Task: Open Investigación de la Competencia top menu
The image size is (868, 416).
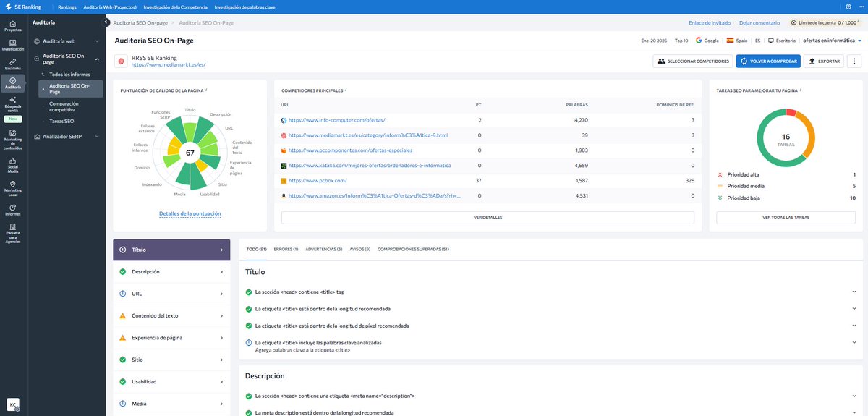Action: (176, 7)
